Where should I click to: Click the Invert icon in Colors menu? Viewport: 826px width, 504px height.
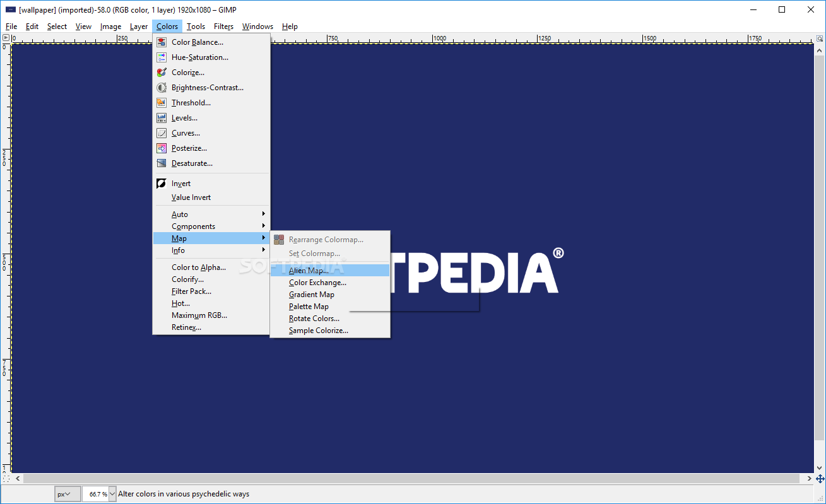162,184
